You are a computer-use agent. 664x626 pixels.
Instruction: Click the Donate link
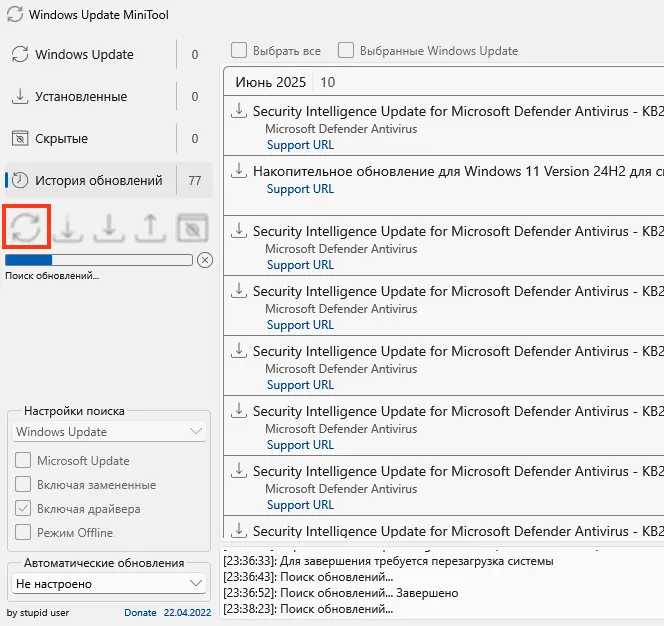click(x=140, y=612)
